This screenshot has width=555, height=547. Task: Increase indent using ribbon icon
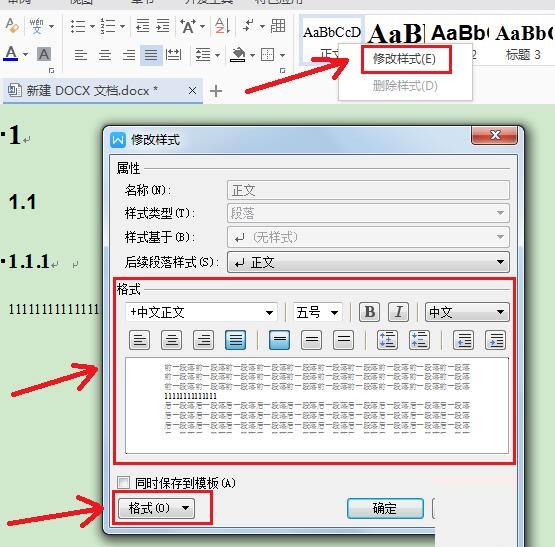coord(163,26)
